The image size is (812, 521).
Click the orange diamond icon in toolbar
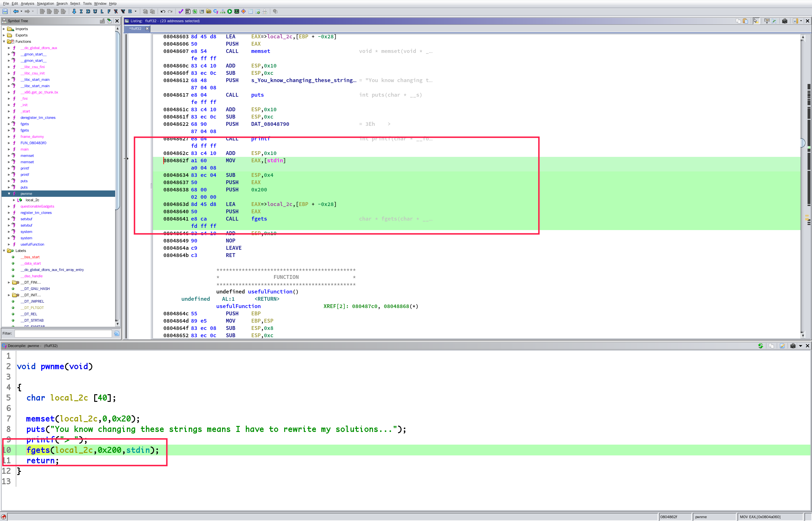click(x=244, y=11)
